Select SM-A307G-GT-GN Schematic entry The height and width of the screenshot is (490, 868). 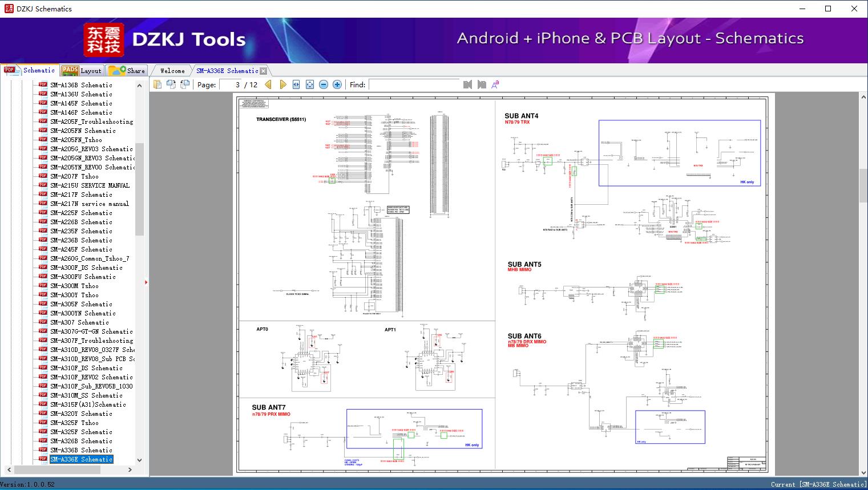[91, 331]
